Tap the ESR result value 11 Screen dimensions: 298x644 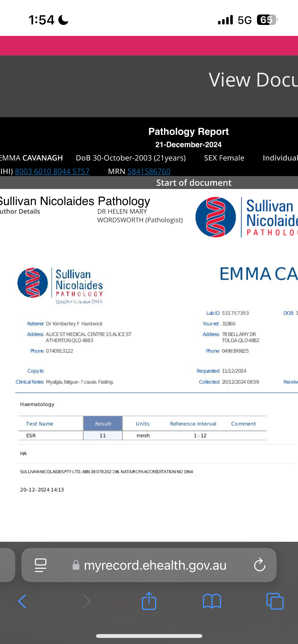[x=103, y=435]
